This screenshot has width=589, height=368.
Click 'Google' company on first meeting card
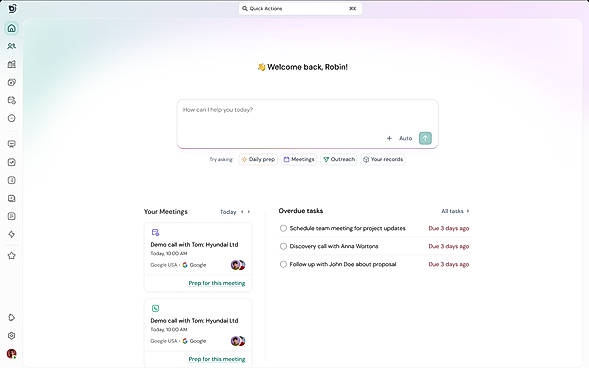[x=194, y=265]
